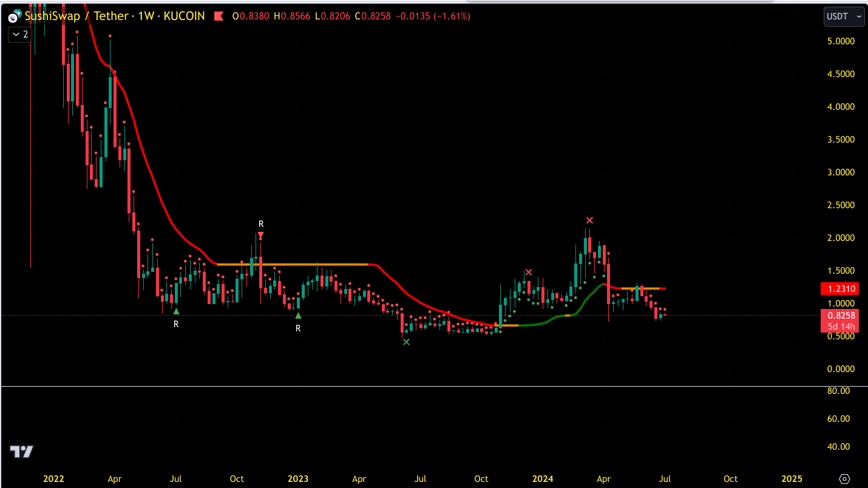Viewport: 868px width, 488px height.
Task: Click the open value O0.8380
Action: point(252,16)
